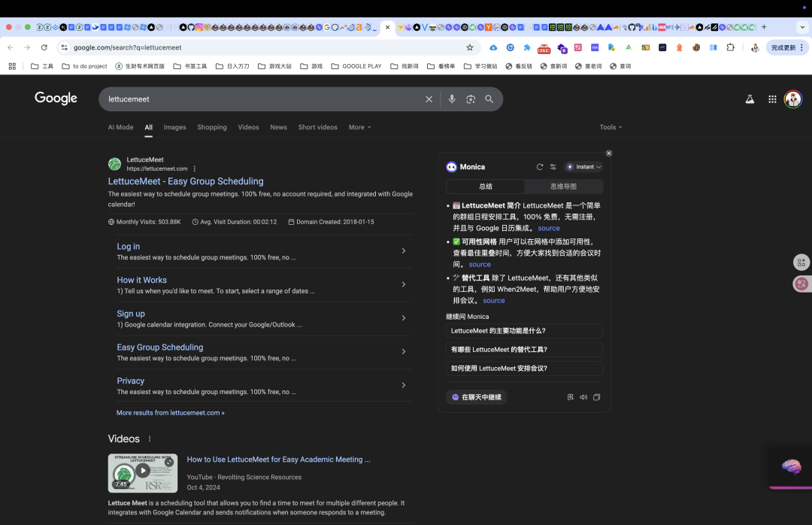
Task: Read the Monica summary aloud
Action: [583, 397]
